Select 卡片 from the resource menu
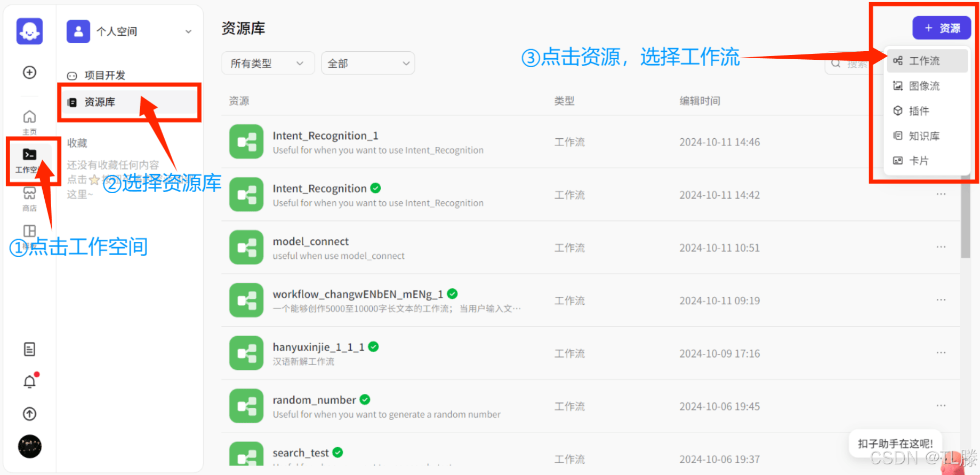 coord(927,161)
